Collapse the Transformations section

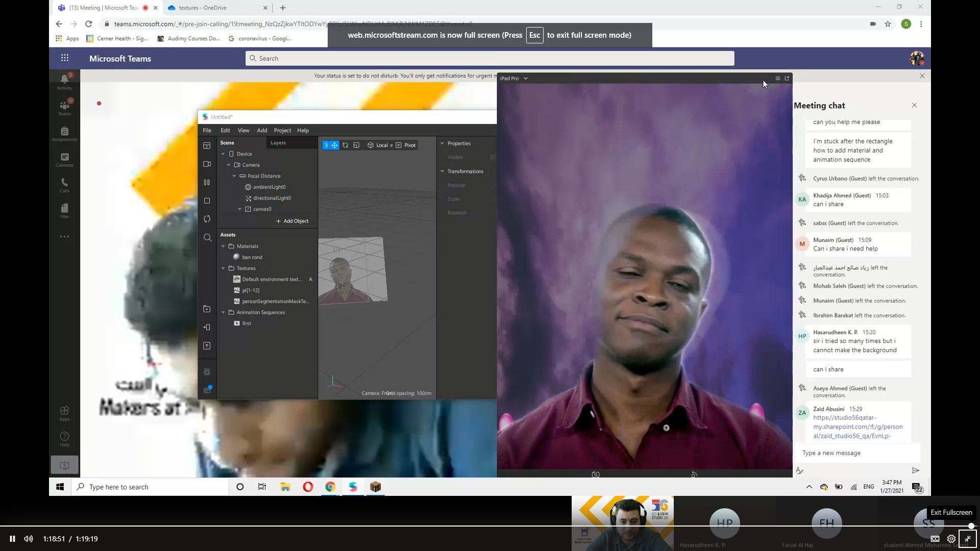[x=442, y=171]
